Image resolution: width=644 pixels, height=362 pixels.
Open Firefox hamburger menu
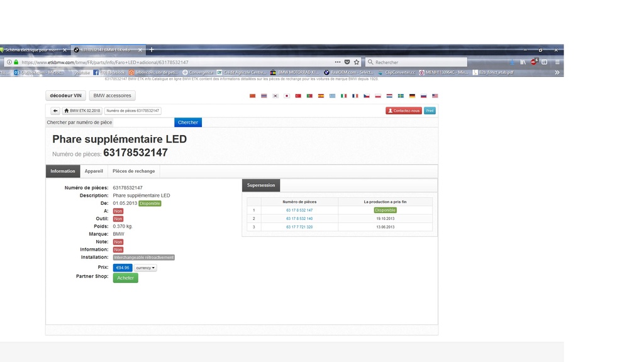pyautogui.click(x=557, y=62)
